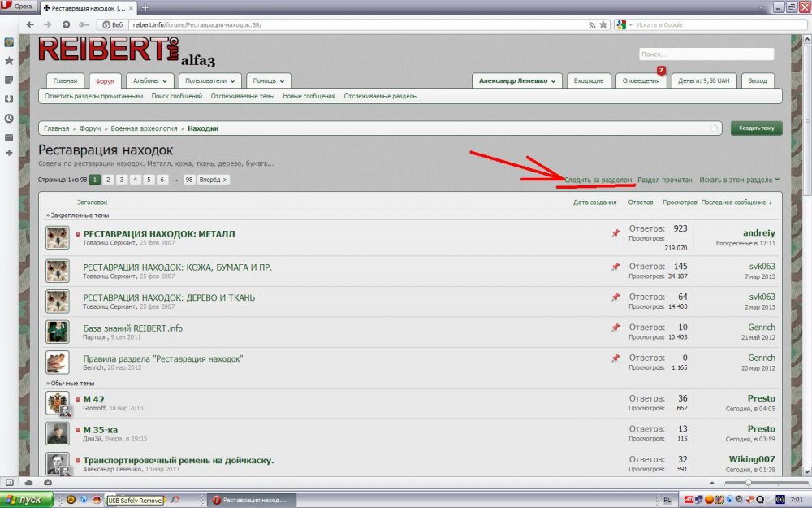Click owl avatar of the МЕТАЛЛ thread

click(57, 238)
